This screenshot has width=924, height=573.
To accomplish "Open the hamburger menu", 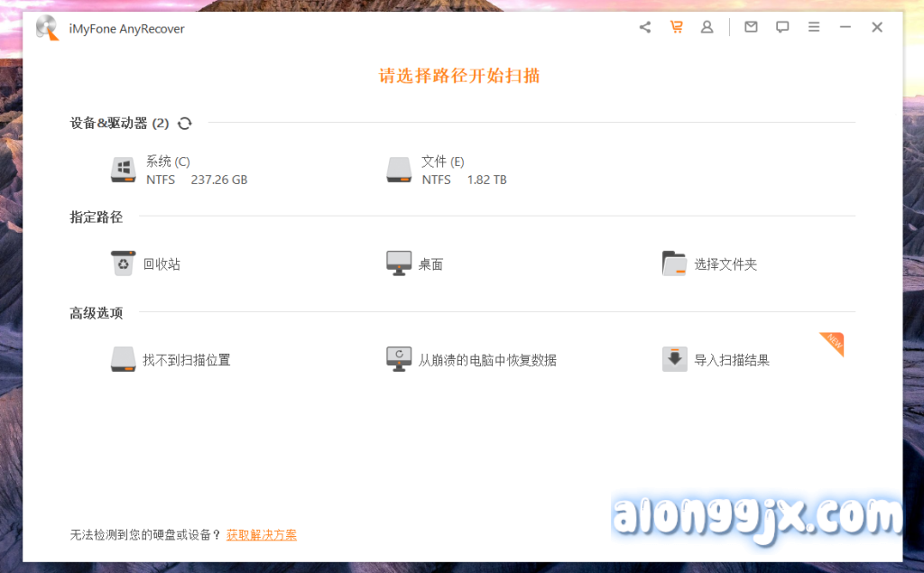I will [x=814, y=27].
